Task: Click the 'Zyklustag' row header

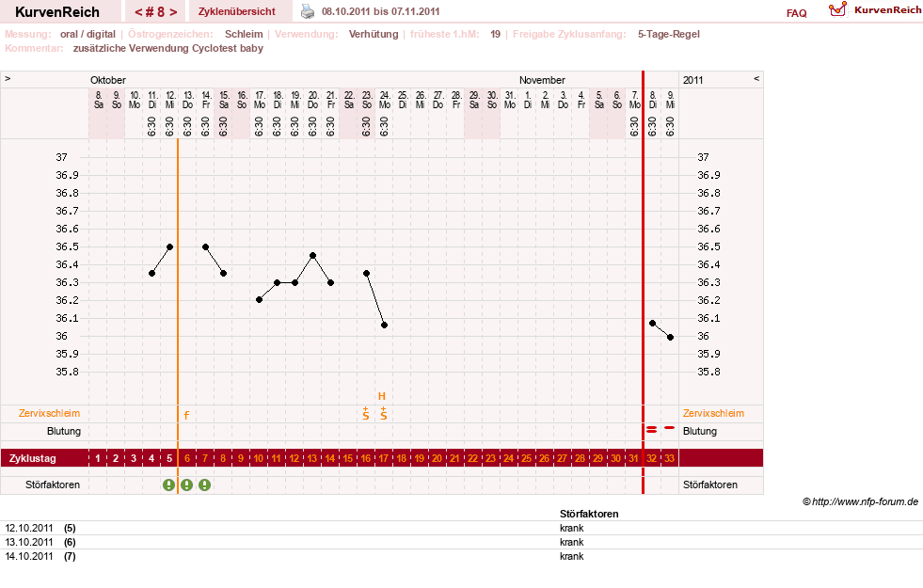Action: [x=32, y=458]
